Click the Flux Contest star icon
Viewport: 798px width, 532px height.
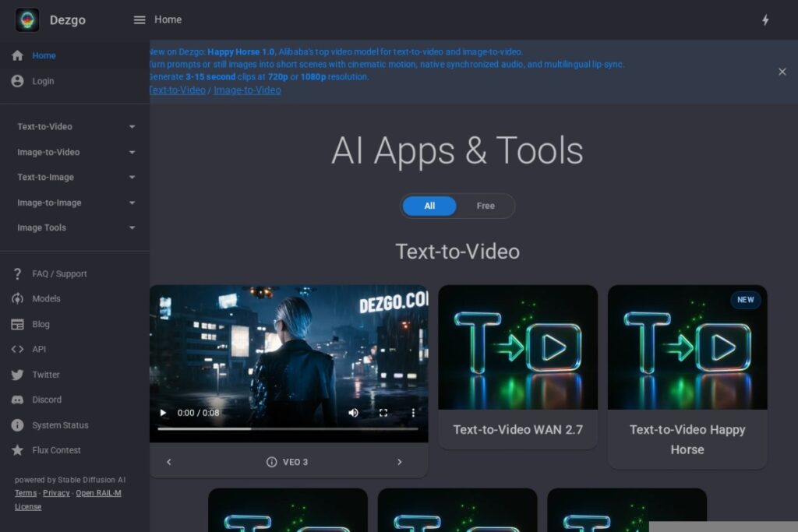pos(17,450)
